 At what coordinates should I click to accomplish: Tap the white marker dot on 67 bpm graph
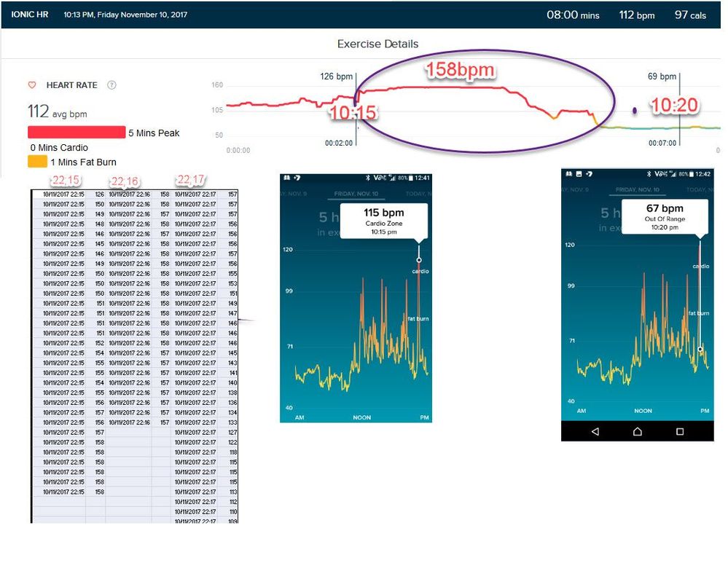[x=700, y=349]
